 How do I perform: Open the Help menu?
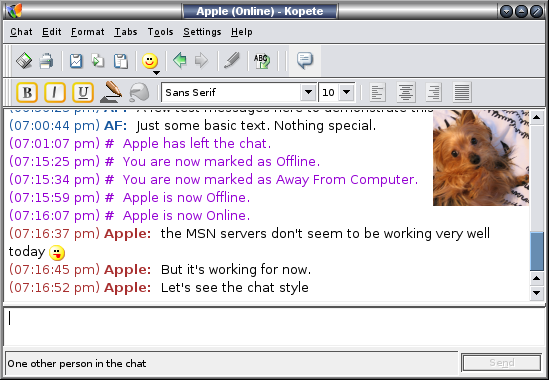click(x=242, y=32)
